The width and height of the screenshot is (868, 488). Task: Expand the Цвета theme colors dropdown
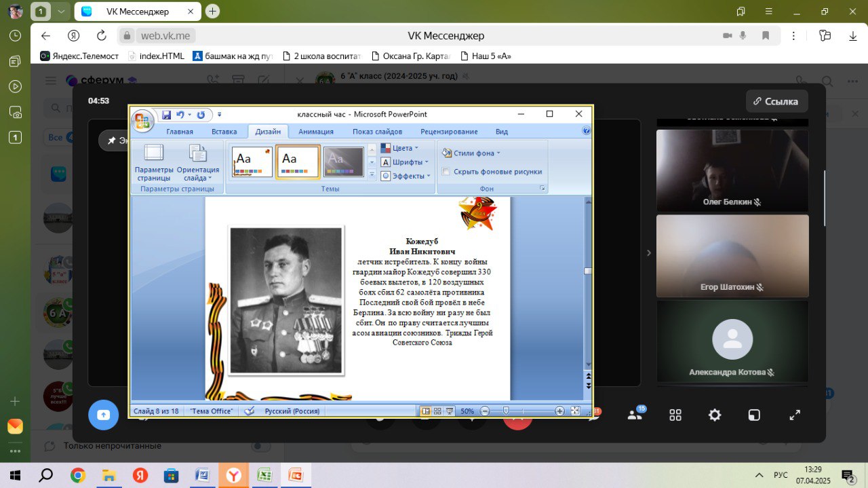(x=400, y=148)
